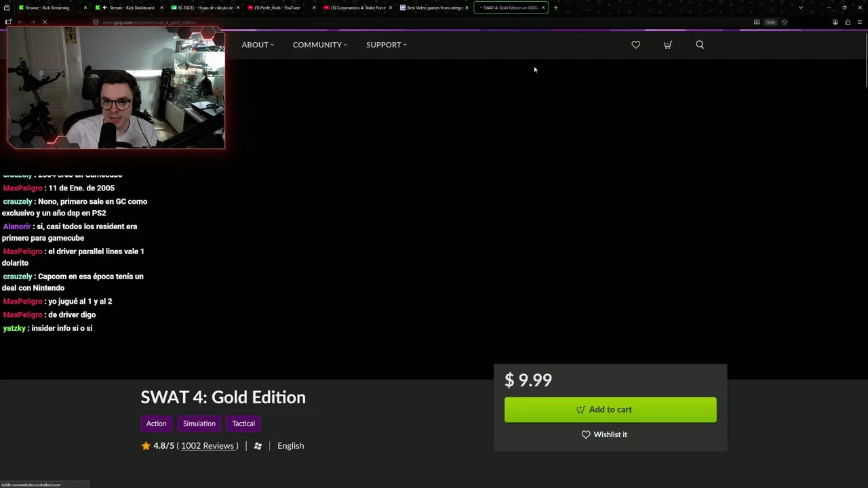Image resolution: width=868 pixels, height=488 pixels.
Task: Click the Wishlist it button
Action: [x=604, y=434]
